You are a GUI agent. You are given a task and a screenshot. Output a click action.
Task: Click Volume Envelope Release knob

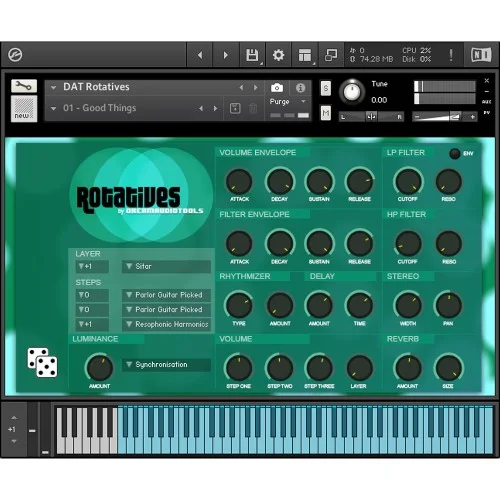pyautogui.click(x=360, y=182)
